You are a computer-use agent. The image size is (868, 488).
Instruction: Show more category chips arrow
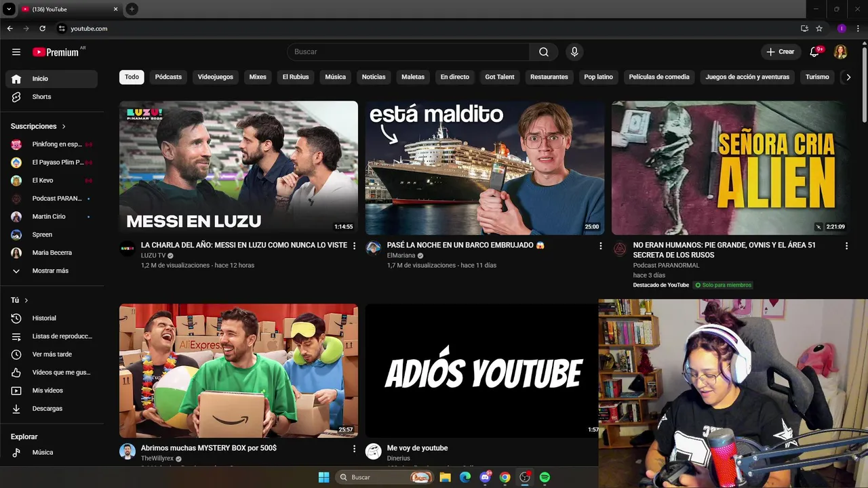coord(848,77)
